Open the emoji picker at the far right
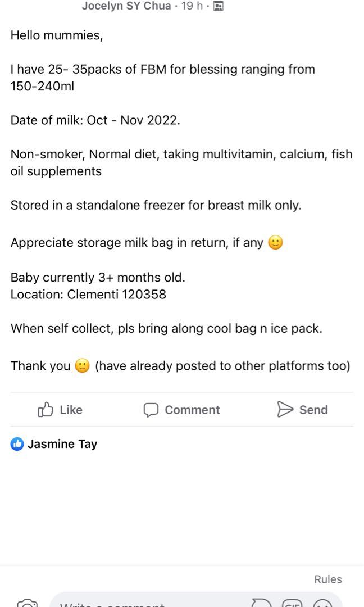Screen dimensions: 364x607 [322, 605]
